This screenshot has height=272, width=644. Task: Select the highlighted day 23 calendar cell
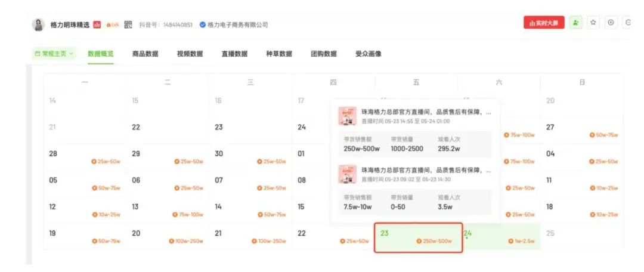click(x=418, y=237)
